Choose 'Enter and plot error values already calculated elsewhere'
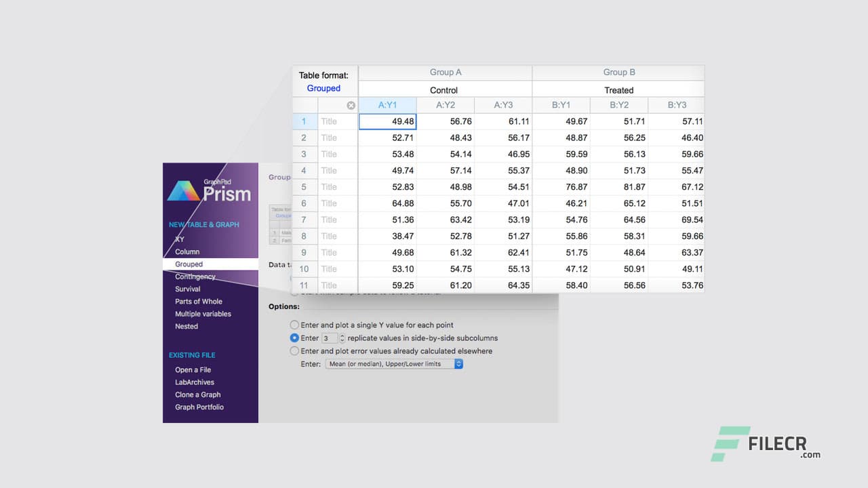 click(x=294, y=350)
